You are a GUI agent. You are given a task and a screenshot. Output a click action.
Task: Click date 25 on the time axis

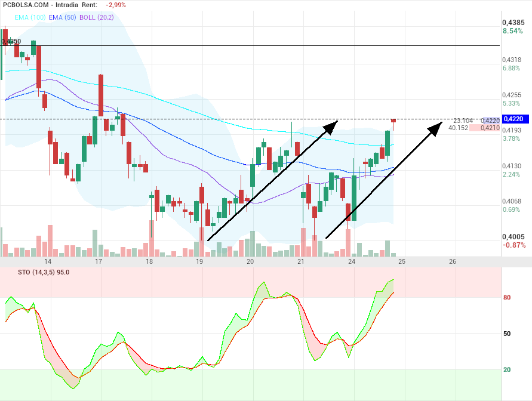(402, 261)
